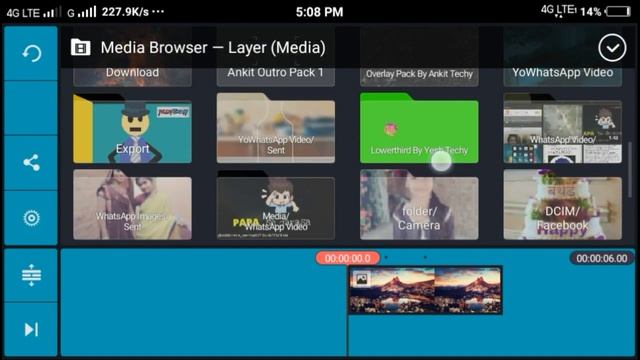640x360 pixels.
Task: Tap the battery indicator in status bar
Action: [x=619, y=11]
